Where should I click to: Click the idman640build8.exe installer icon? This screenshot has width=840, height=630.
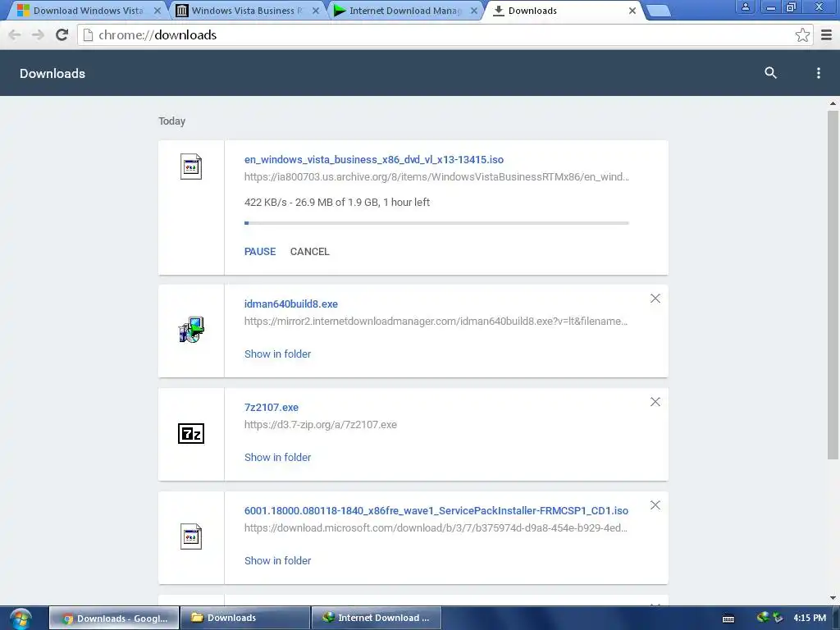pos(191,330)
